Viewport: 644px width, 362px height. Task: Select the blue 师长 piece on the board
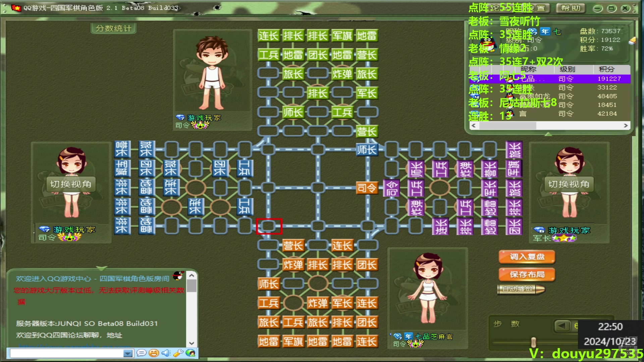pos(367,150)
